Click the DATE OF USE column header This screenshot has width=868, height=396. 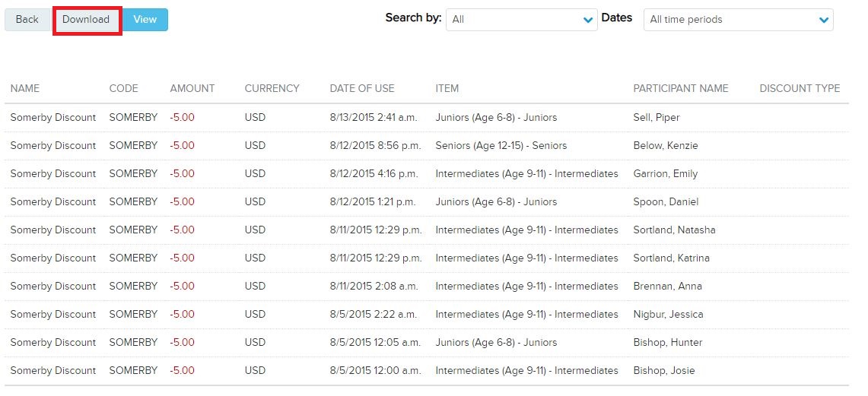click(x=362, y=88)
